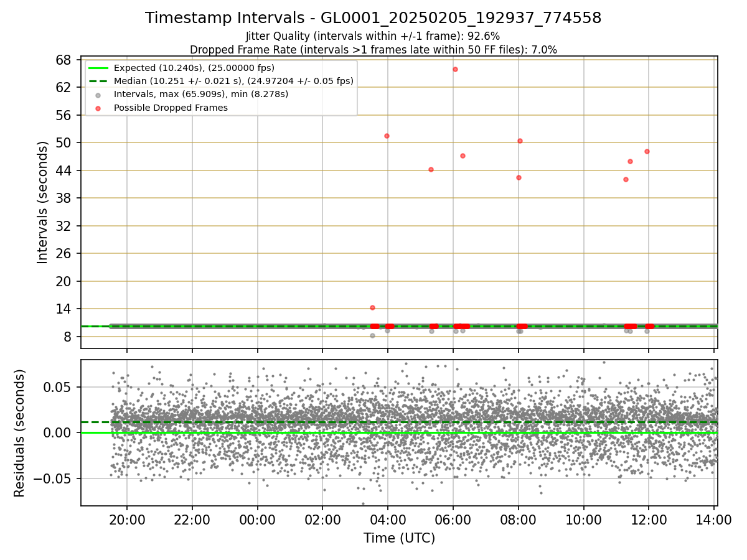
Task: Click the 00:00 time tick label
Action: [x=257, y=518]
